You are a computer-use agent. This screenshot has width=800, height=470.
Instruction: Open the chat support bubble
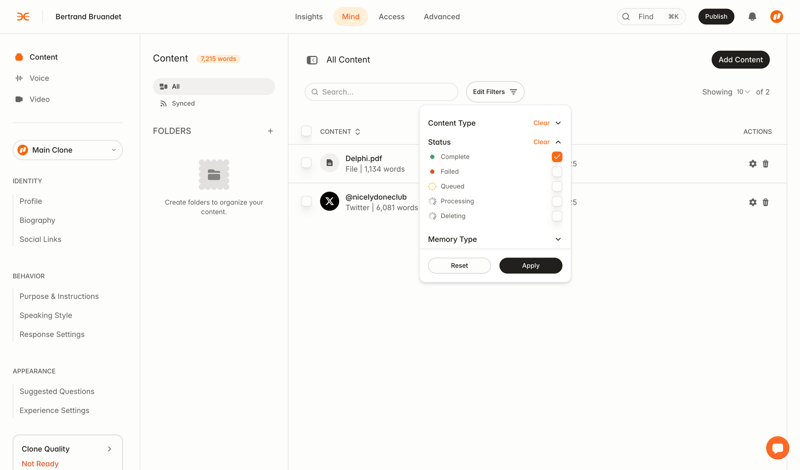coord(777,448)
